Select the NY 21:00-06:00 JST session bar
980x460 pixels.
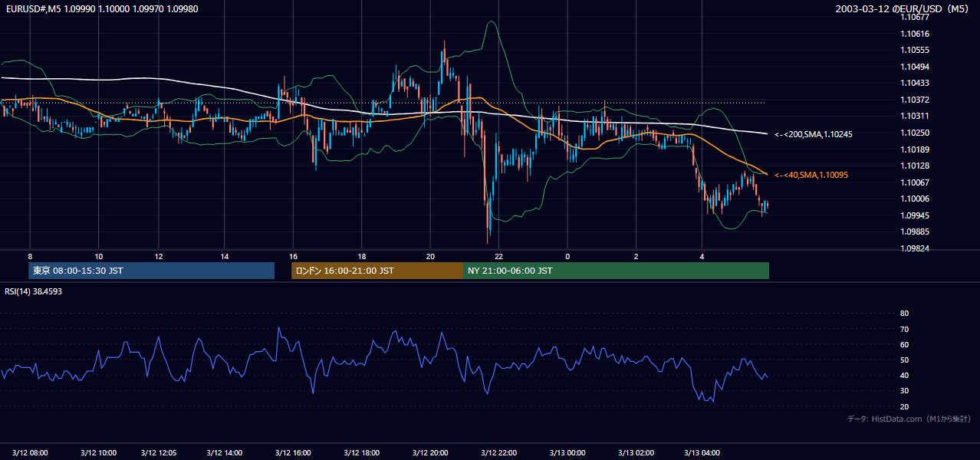(616, 271)
